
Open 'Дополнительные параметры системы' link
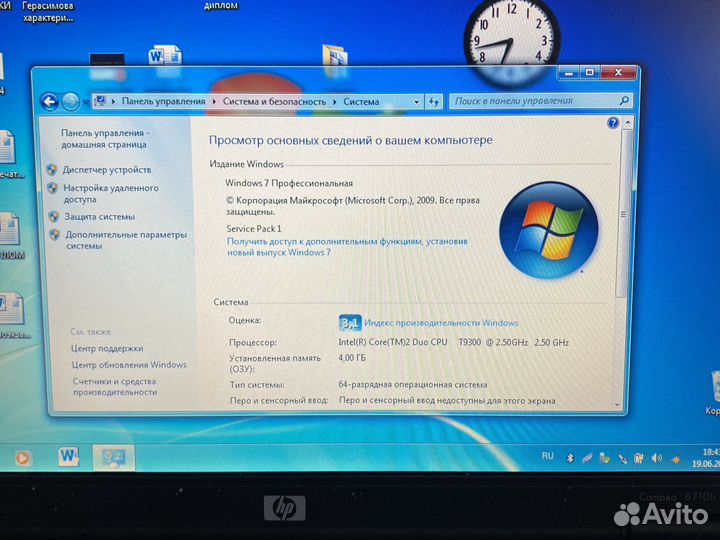(126, 240)
